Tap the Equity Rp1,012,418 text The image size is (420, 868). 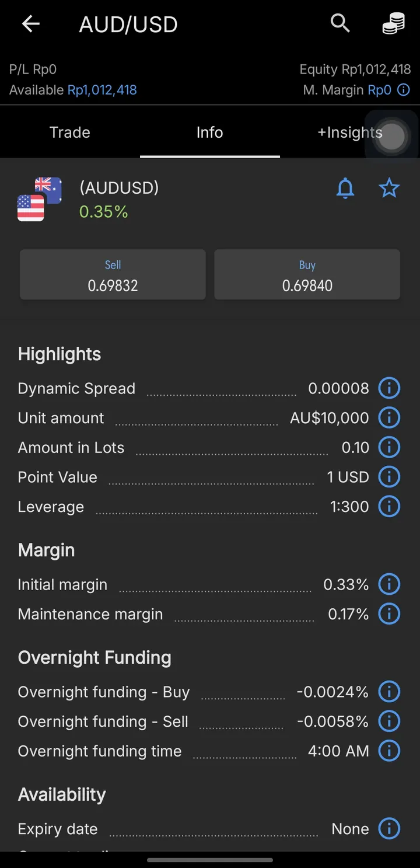355,69
